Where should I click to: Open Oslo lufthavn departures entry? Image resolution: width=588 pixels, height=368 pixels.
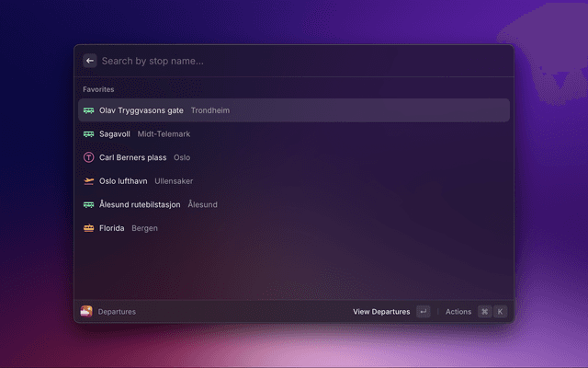[124, 181]
